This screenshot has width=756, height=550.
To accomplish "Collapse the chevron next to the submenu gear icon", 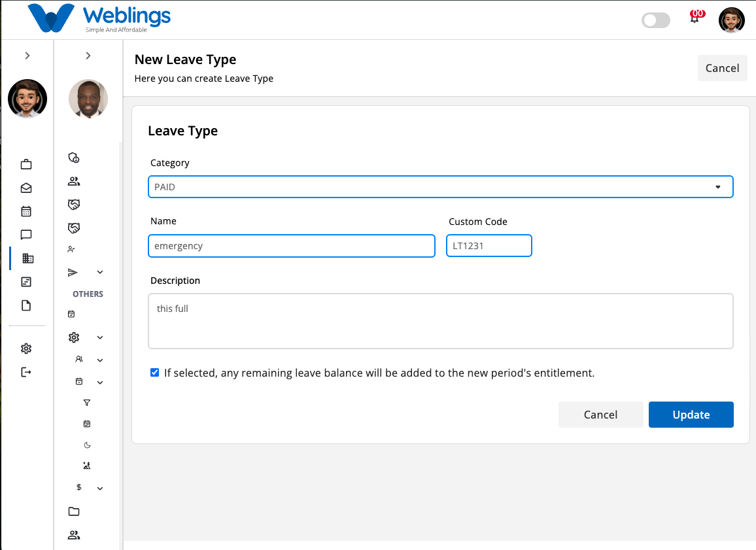I will [100, 337].
